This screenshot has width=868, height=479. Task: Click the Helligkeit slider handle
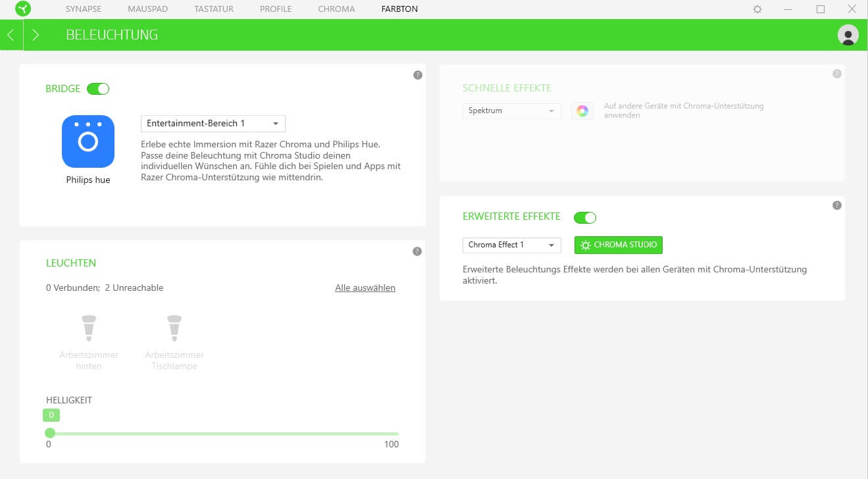(x=50, y=433)
